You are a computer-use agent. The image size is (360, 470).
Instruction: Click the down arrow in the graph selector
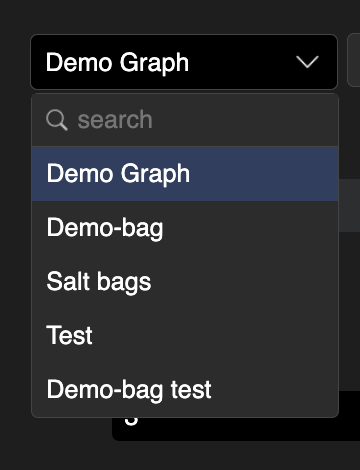tap(307, 62)
